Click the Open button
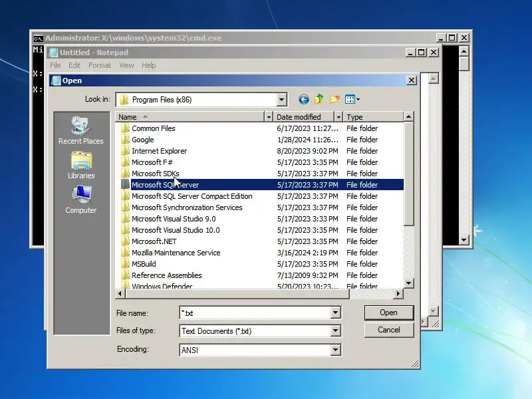Screen dimensions: 532x399 click(389, 313)
